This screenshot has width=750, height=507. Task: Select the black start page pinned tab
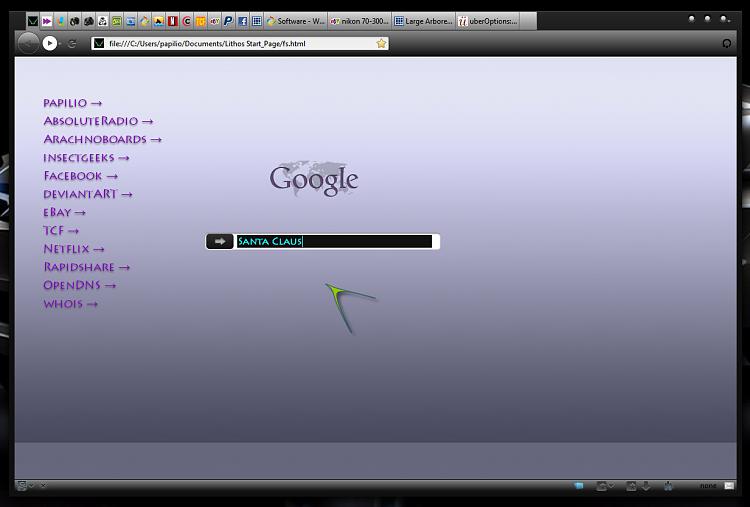tap(33, 21)
